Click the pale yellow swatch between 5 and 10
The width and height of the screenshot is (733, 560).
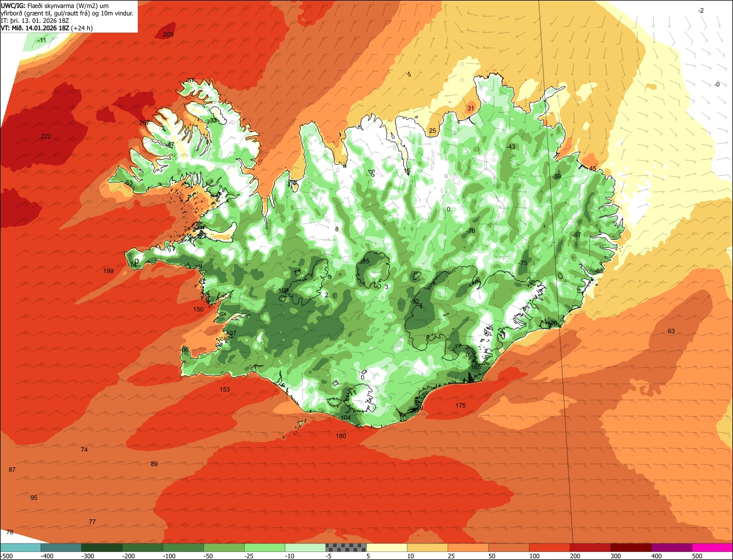(387, 547)
